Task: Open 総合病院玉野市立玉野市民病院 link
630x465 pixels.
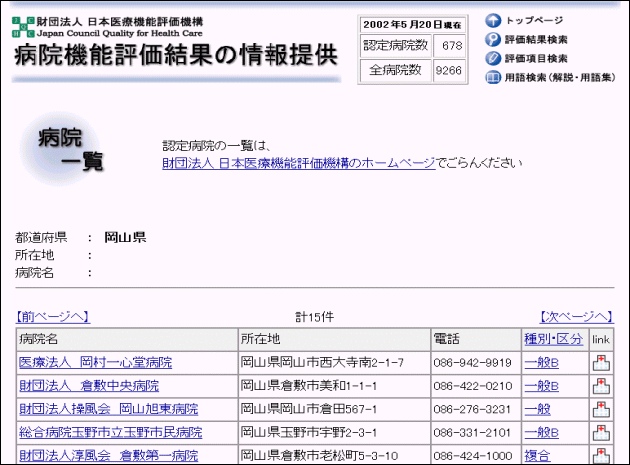Action: pyautogui.click(x=110, y=432)
